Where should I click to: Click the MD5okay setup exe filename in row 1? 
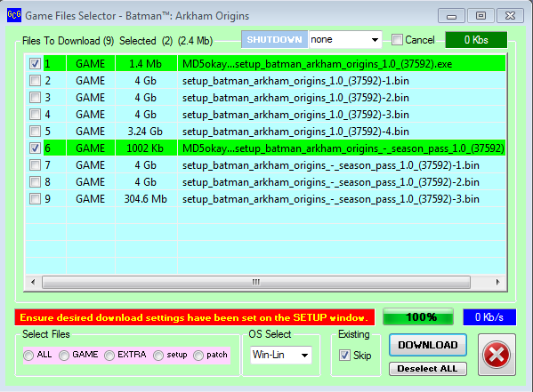[317, 64]
